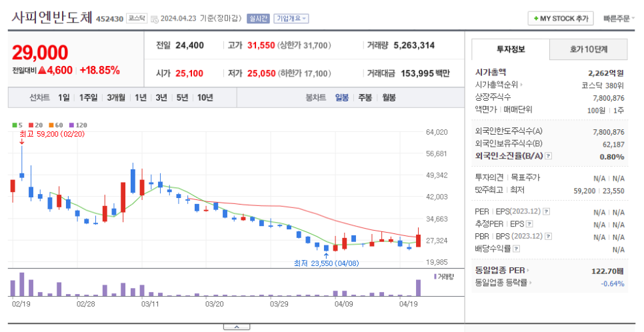The height and width of the screenshot is (332, 644).
Task: Click the 외국인보유주식수(B) value 62,187
Action: click(x=613, y=145)
